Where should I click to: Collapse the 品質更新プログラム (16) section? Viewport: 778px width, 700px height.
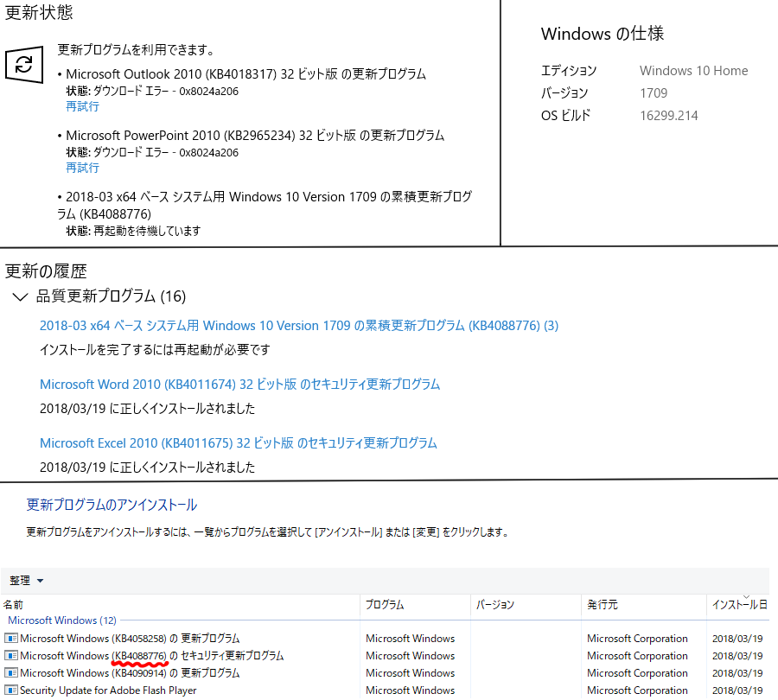(x=20, y=296)
